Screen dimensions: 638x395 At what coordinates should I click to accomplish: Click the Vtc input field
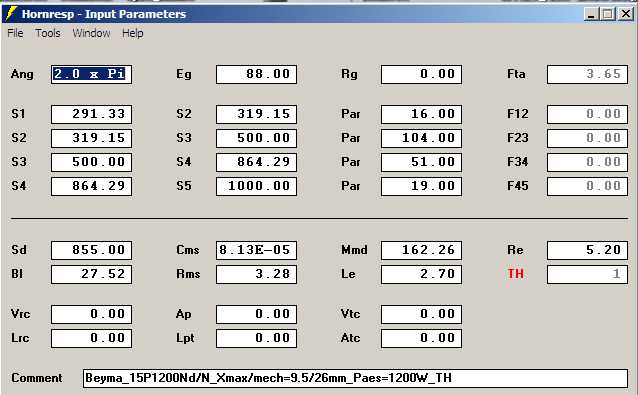(x=421, y=314)
